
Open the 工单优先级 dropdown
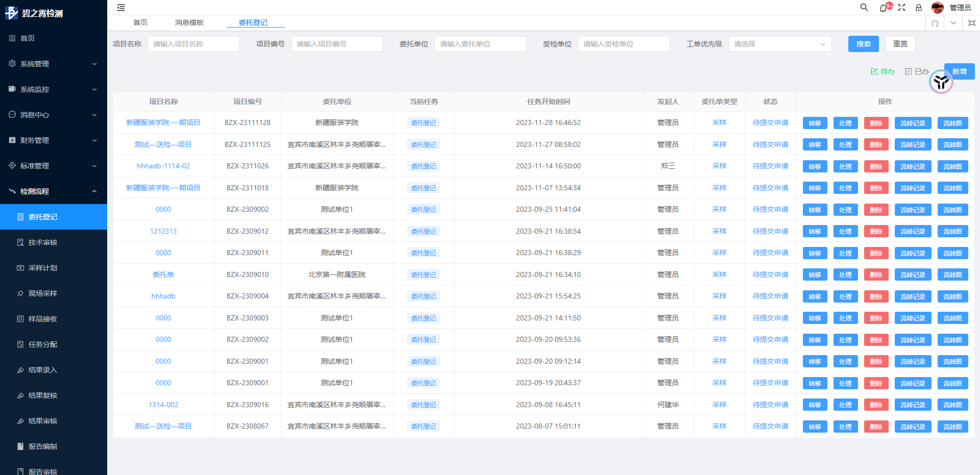779,44
